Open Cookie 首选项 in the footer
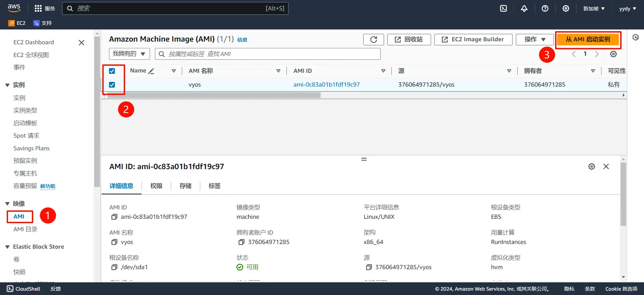Viewport: 644px width, 295px height. (621, 289)
